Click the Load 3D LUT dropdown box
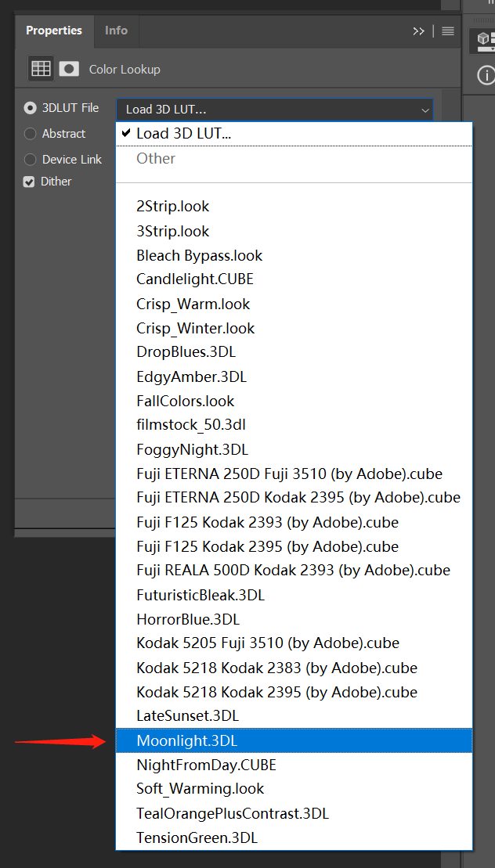Image resolution: width=495 pixels, height=868 pixels. click(x=274, y=110)
